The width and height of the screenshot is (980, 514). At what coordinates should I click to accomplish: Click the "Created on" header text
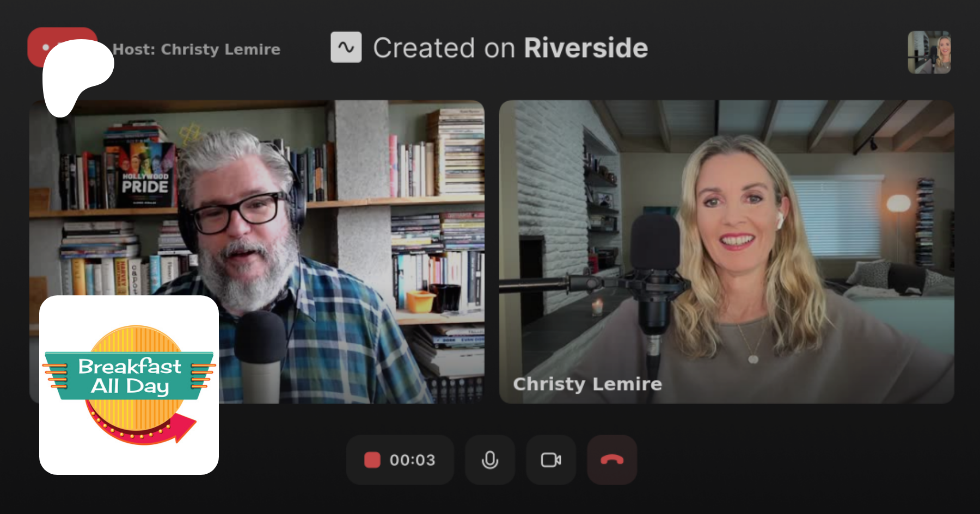(x=444, y=48)
